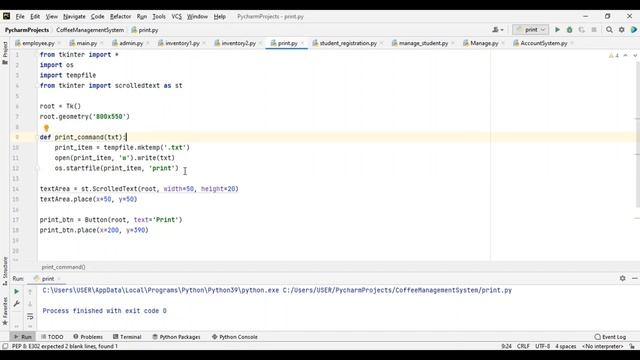The image size is (640, 360).
Task: Close the print tab in Run panel
Action: coord(59,278)
